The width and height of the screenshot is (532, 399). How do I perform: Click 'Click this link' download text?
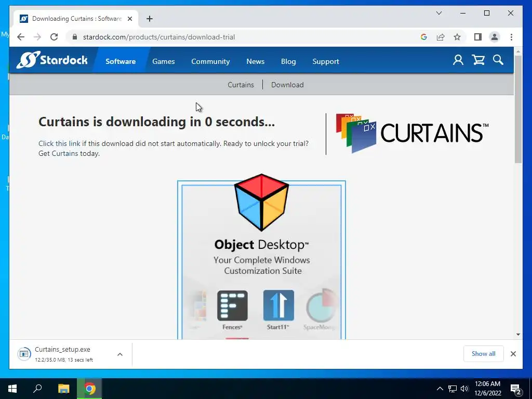(x=59, y=143)
